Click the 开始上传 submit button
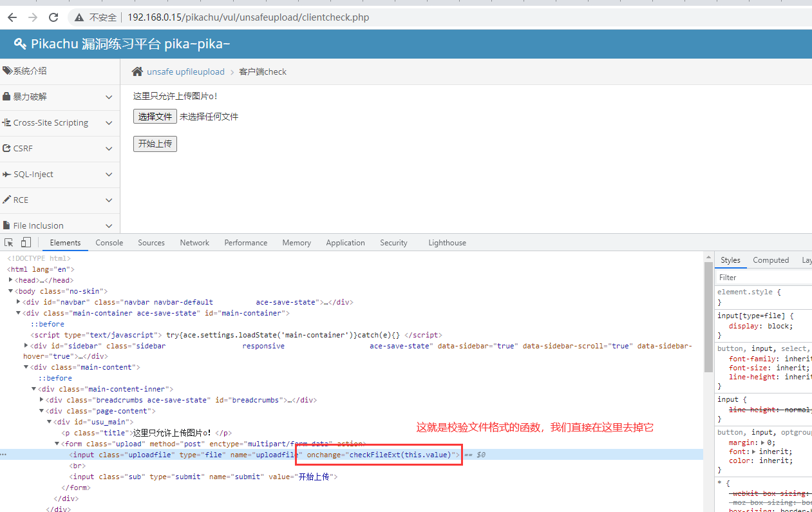Image resolution: width=812 pixels, height=512 pixels. pos(155,144)
